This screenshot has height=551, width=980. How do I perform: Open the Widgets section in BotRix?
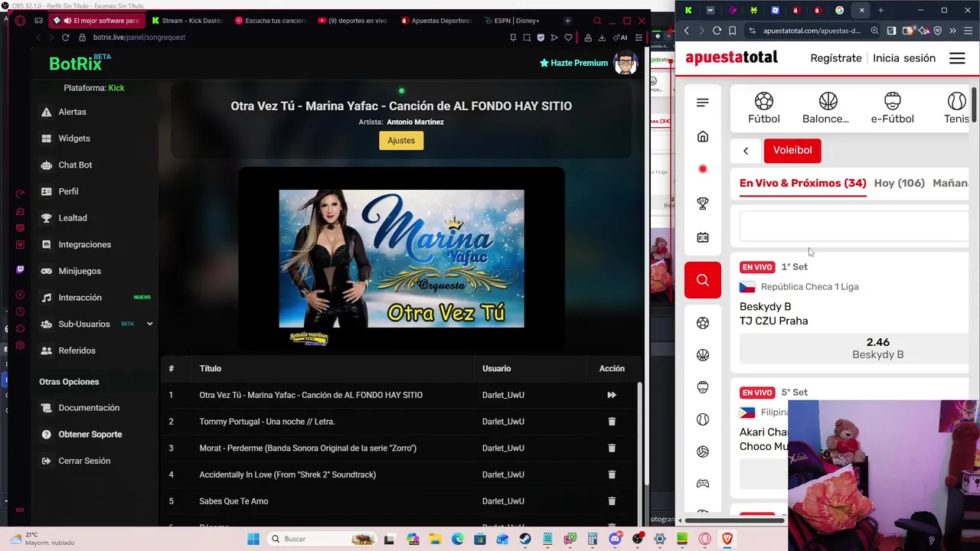(74, 139)
